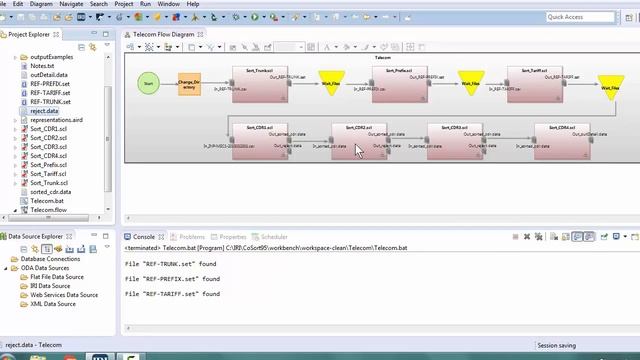Image resolution: width=640 pixels, height=360 pixels.
Task: Switch to the Problems tab
Action: (x=188, y=237)
